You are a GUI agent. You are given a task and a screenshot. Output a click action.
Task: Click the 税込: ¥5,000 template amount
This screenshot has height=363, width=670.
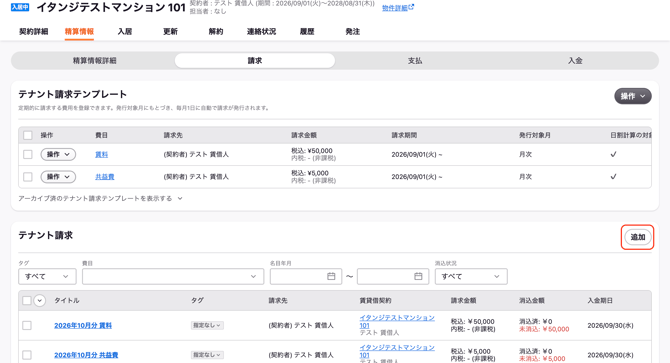pos(310,173)
